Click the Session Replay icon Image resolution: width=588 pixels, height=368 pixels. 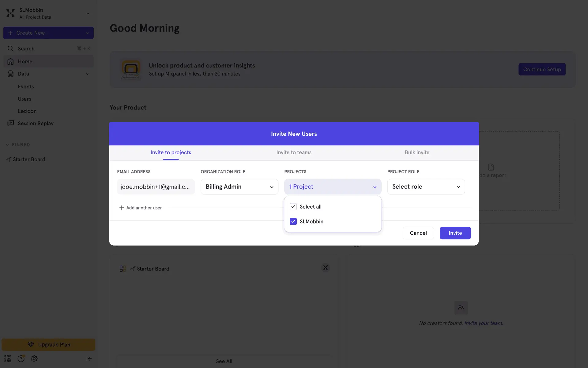coord(11,123)
